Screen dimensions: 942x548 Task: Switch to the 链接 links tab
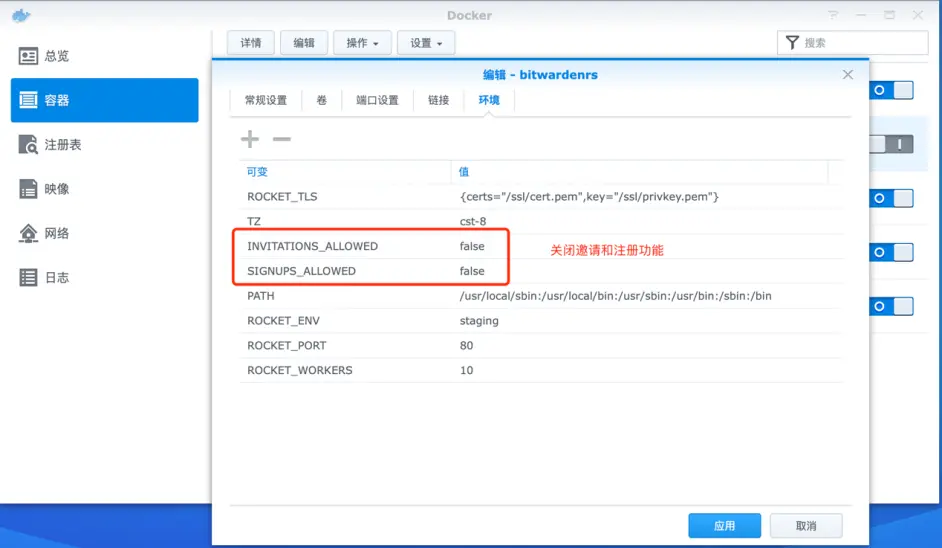pos(439,100)
